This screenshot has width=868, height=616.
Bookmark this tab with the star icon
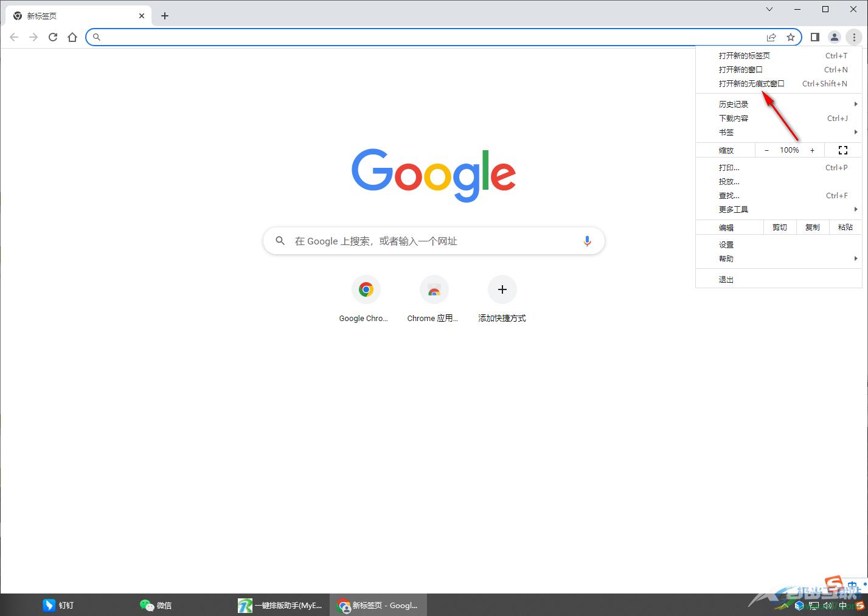click(791, 37)
